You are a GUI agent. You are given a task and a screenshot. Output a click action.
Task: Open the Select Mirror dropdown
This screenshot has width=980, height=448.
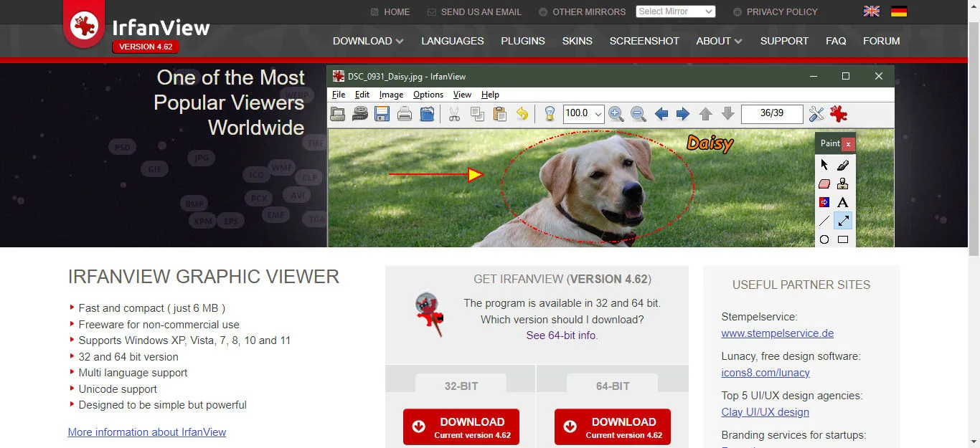(x=676, y=11)
